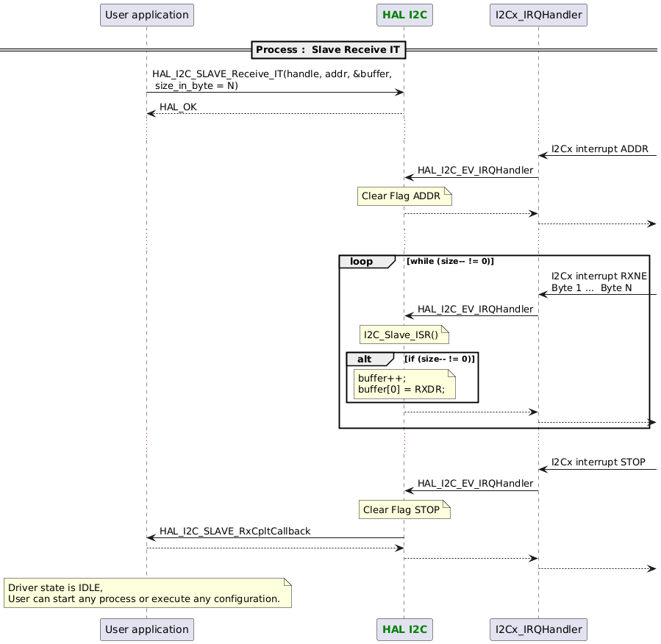Click the HAL_OK return message label
The image size is (661, 644).
[x=177, y=107]
